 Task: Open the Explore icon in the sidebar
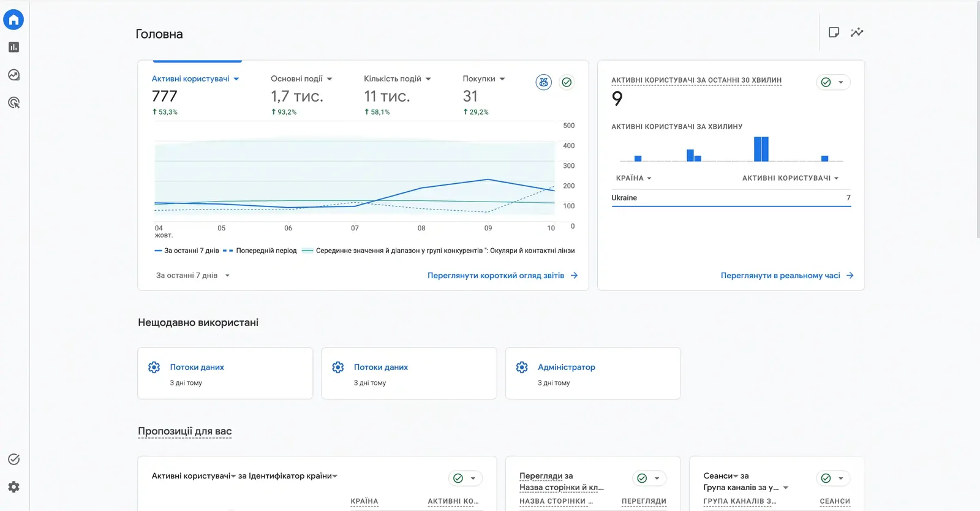coord(13,75)
